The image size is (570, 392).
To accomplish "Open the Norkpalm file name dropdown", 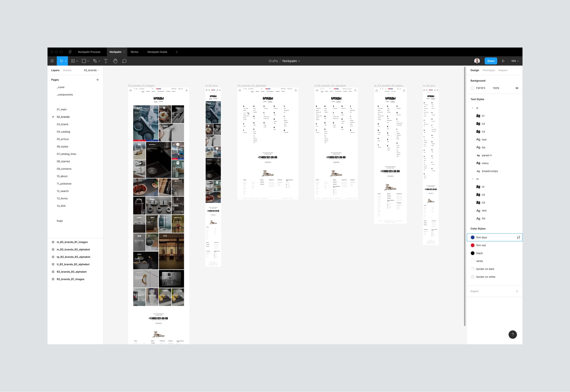I will [291, 61].
